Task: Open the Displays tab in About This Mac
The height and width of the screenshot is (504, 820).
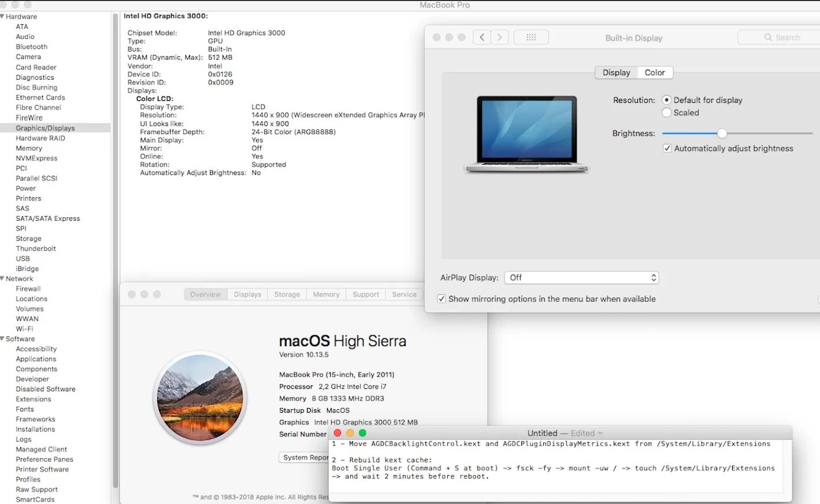Action: coord(247,294)
